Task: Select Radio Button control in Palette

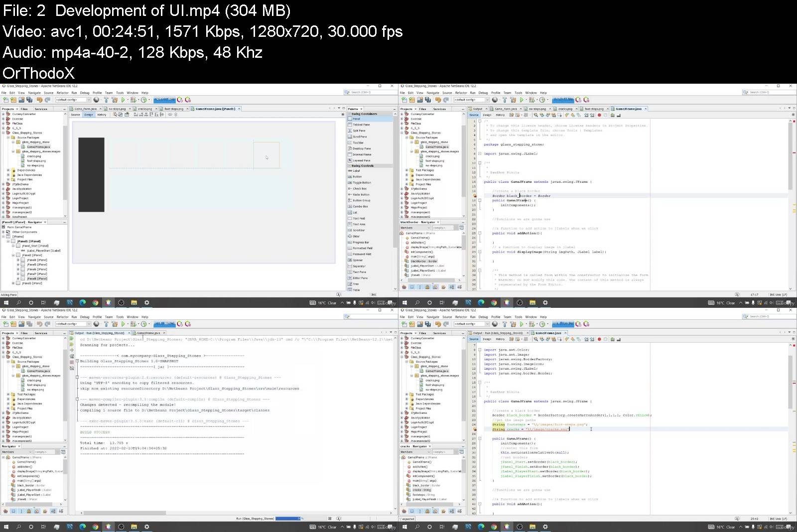Action: pyautogui.click(x=371, y=195)
